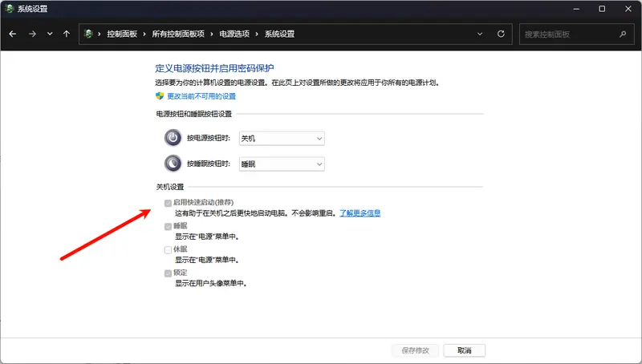The height and width of the screenshot is (364, 642).
Task: Toggle the 睡眠 checkbox
Action: [x=168, y=226]
